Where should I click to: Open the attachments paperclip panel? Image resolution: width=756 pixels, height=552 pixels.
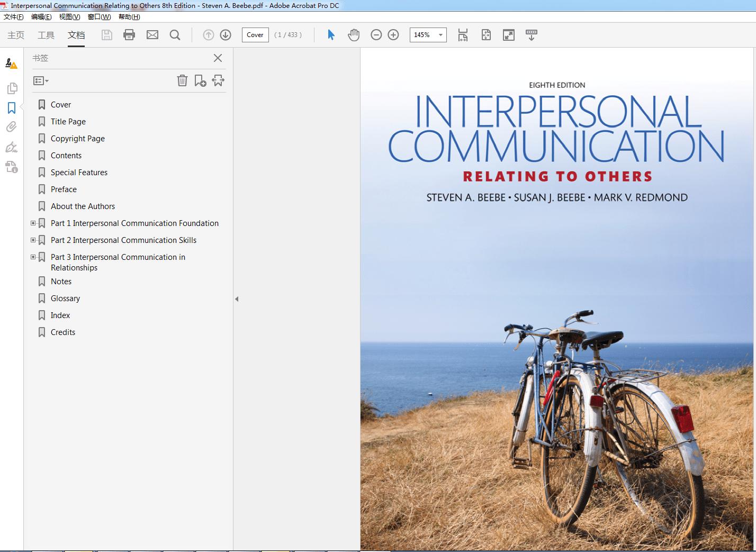(12, 127)
